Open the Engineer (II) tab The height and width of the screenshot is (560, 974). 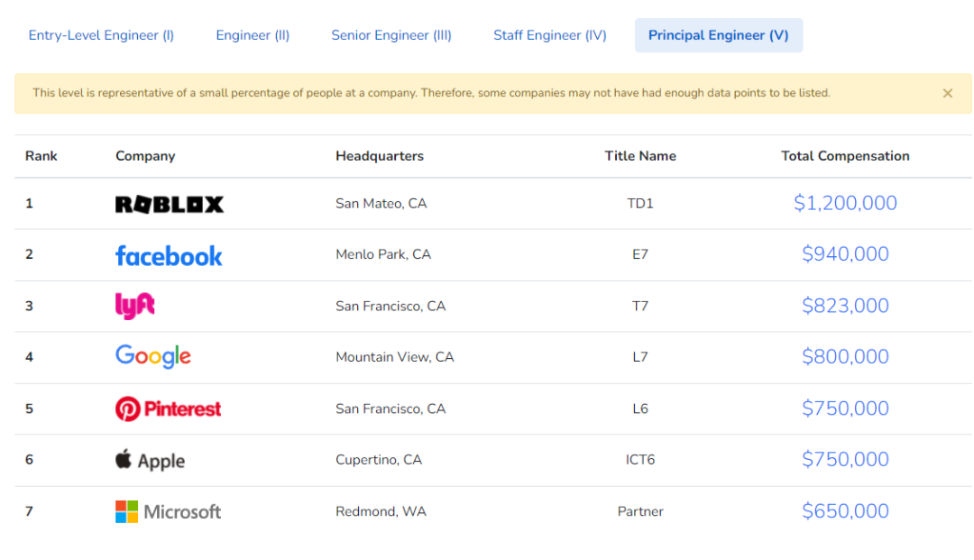[x=253, y=35]
